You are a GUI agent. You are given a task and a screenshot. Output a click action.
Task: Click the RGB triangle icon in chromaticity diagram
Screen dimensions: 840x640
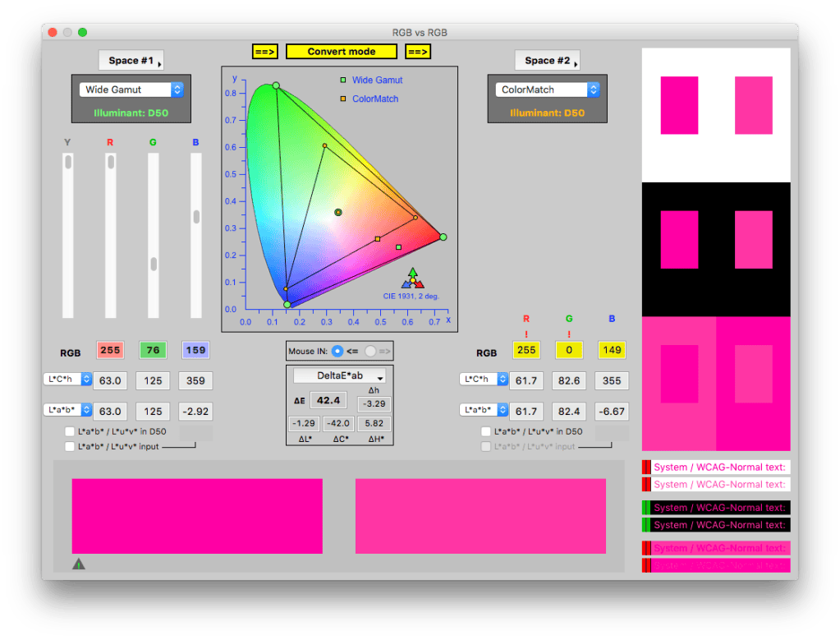[412, 279]
